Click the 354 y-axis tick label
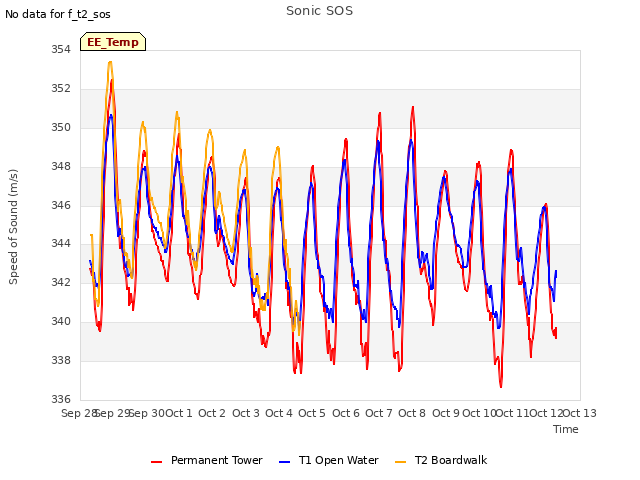Viewport: 640px width, 480px height. (61, 49)
